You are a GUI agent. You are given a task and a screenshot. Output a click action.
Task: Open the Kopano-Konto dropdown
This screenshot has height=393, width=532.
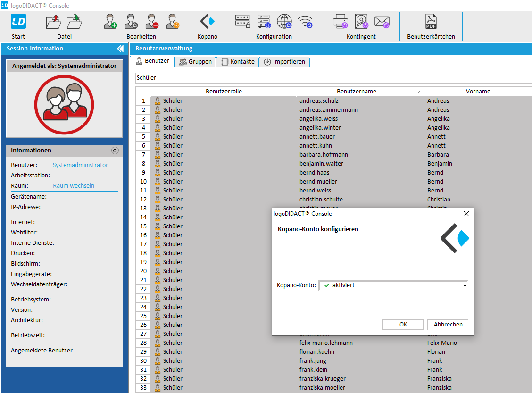(x=393, y=285)
